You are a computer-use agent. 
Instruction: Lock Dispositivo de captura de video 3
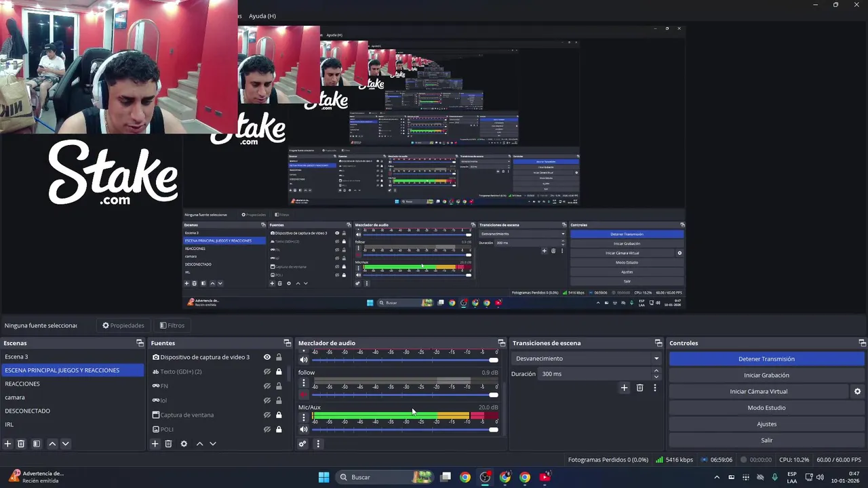point(279,357)
